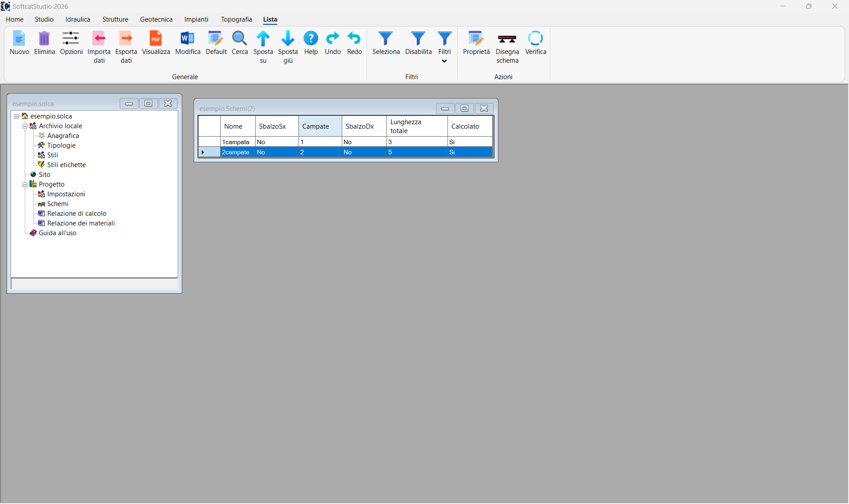
Task: Minimize the esempio.Schemi(2) window
Action: [445, 108]
